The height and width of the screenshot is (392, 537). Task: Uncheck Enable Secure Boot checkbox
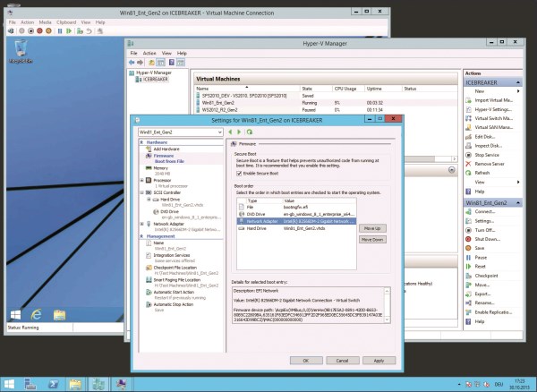[239, 174]
